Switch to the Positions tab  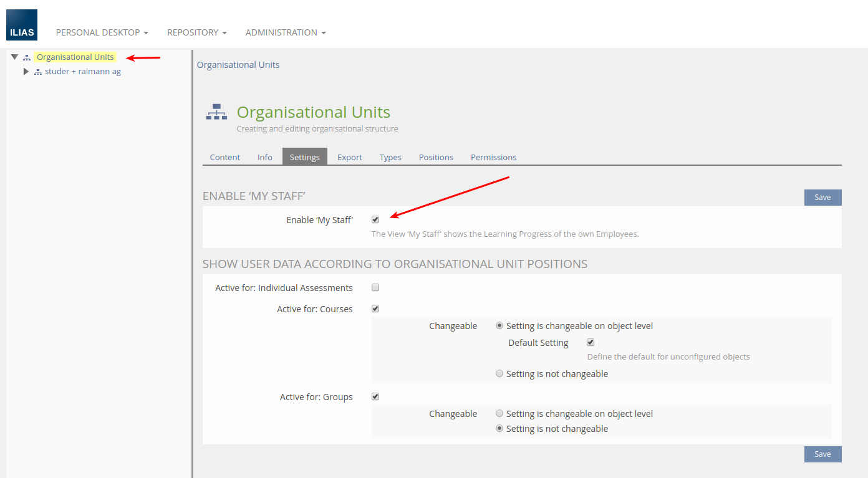(x=436, y=157)
